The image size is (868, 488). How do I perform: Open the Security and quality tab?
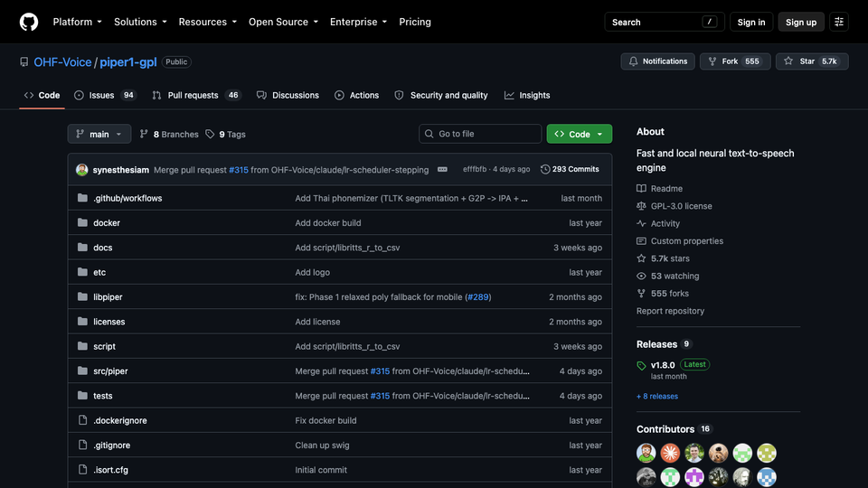441,95
